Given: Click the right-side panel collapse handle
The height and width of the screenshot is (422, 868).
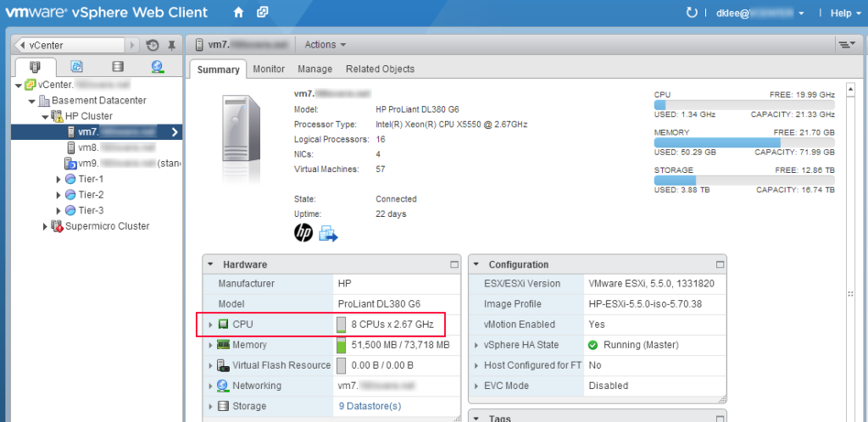Looking at the screenshot, I should (x=850, y=295).
